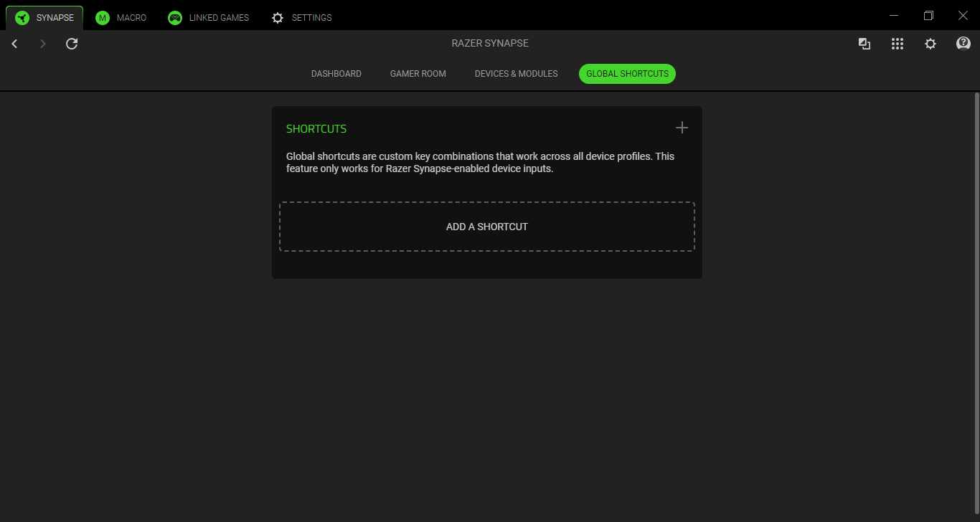Minimize the Razer Synapse window

click(894, 15)
